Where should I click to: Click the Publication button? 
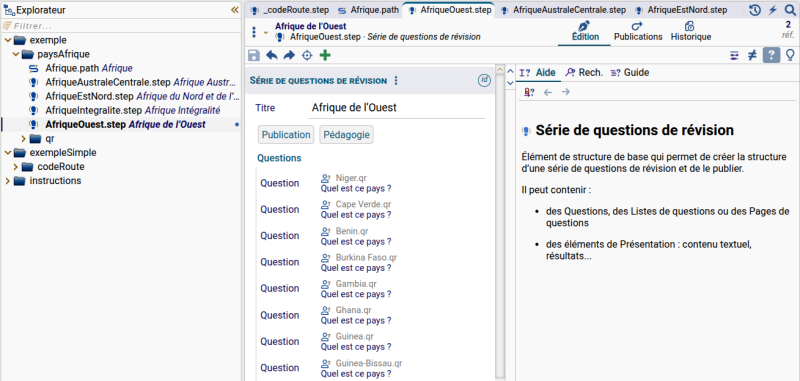[286, 135]
